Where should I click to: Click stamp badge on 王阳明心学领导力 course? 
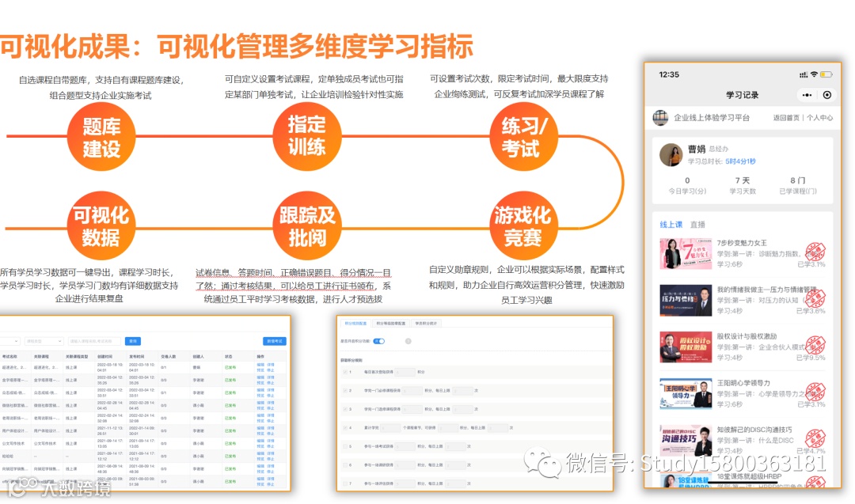pos(815,392)
